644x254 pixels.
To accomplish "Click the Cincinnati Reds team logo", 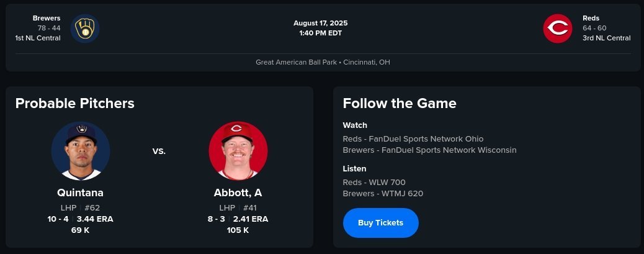I will point(557,29).
